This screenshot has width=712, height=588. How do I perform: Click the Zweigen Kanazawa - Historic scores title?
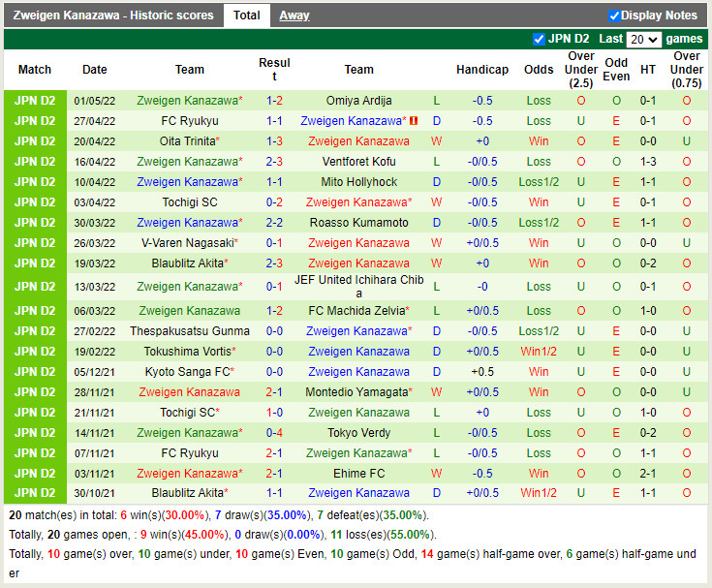tap(113, 15)
